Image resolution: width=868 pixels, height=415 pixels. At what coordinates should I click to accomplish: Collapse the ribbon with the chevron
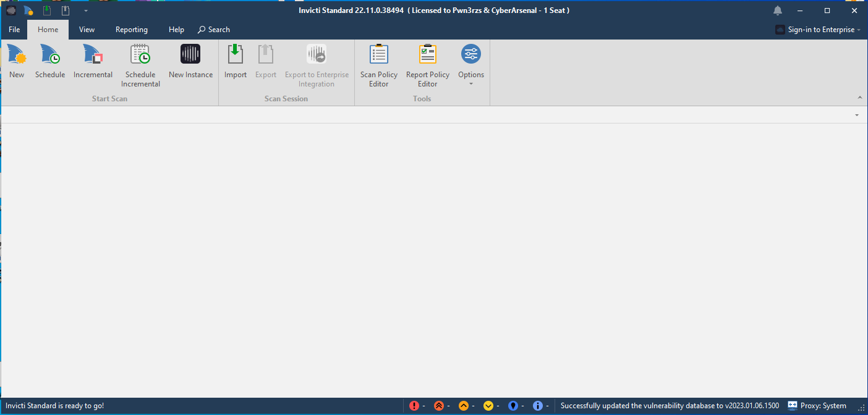[859, 98]
